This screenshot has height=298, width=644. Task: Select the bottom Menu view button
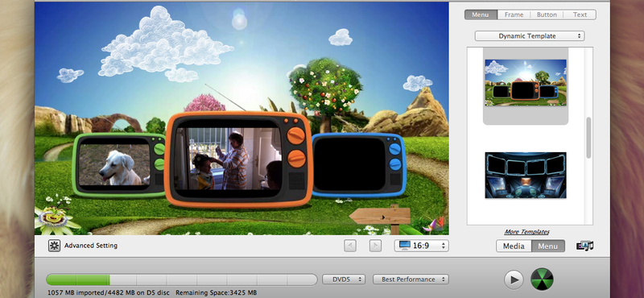coord(548,246)
